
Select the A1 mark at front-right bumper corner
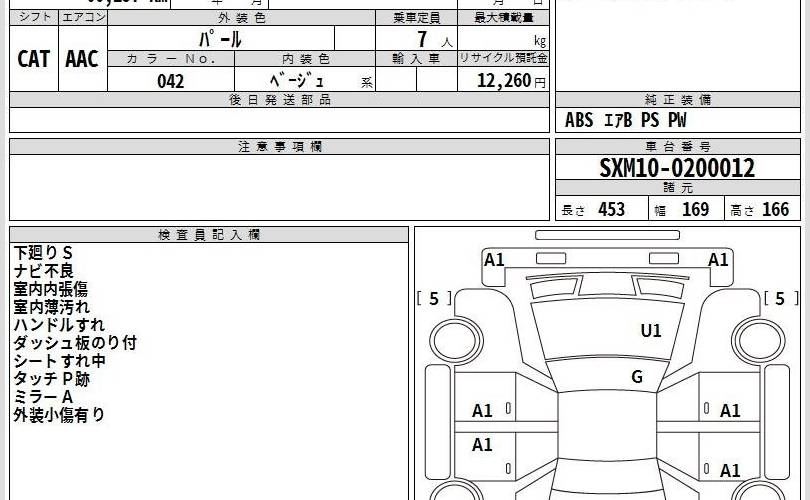[x=718, y=260]
